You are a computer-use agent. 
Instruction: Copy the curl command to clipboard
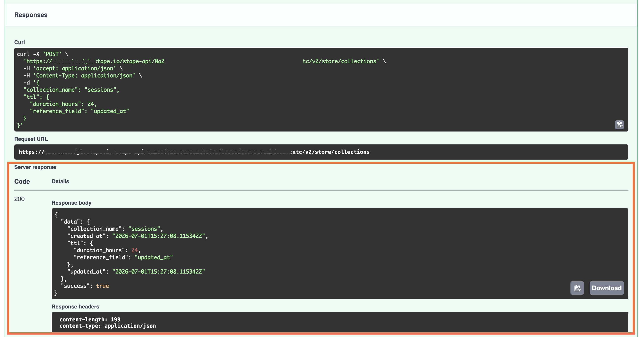coord(619,125)
